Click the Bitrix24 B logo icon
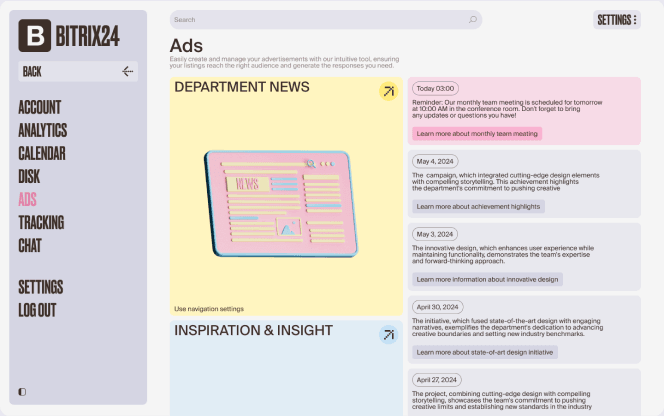Image resolution: width=664 pixels, height=416 pixels. pos(35,36)
